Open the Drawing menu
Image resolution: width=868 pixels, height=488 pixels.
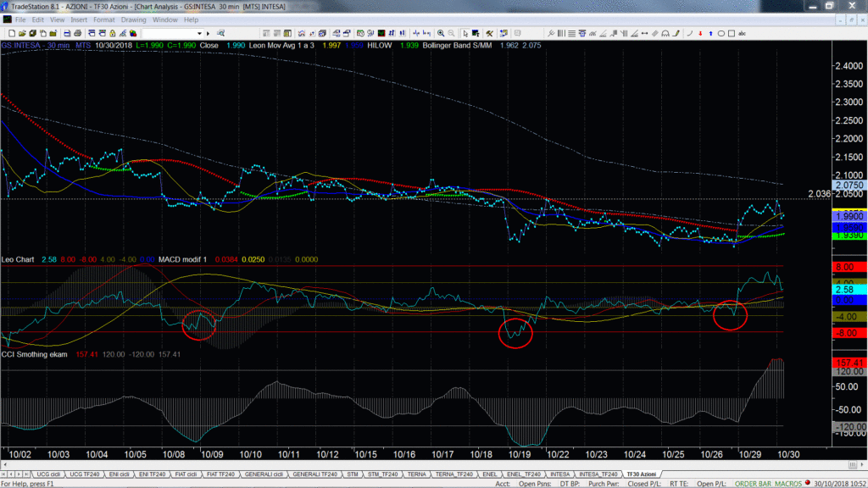pyautogui.click(x=133, y=20)
